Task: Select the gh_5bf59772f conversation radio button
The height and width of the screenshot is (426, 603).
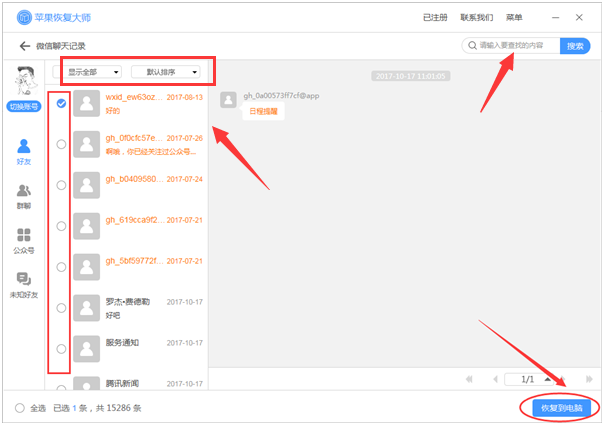Action: 61,267
